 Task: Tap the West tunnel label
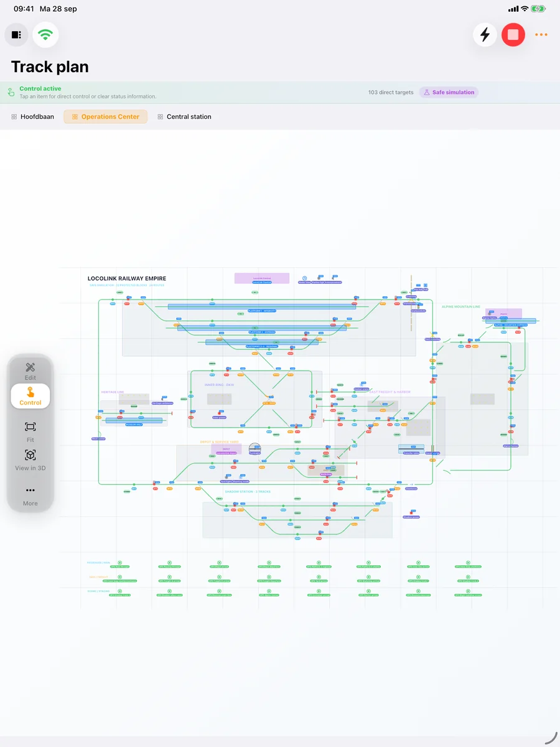point(98,439)
